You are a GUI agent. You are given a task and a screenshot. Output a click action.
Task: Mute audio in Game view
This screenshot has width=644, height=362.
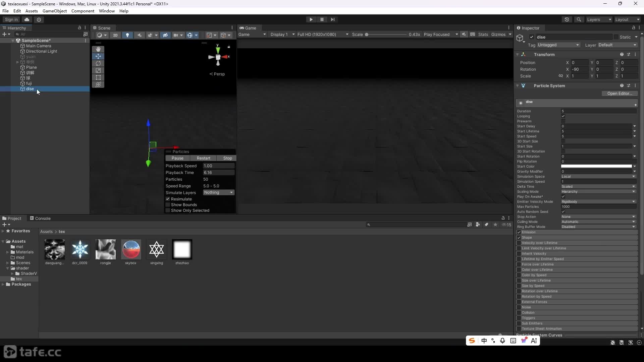click(464, 35)
